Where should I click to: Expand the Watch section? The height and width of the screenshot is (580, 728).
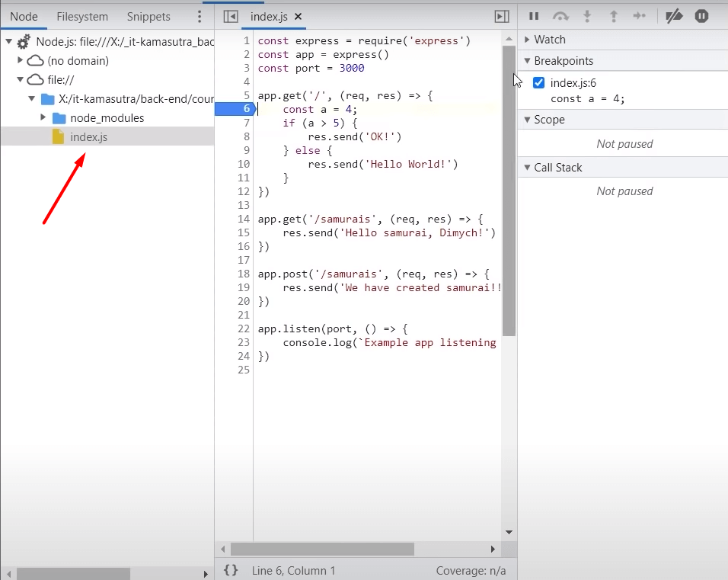pyautogui.click(x=549, y=40)
